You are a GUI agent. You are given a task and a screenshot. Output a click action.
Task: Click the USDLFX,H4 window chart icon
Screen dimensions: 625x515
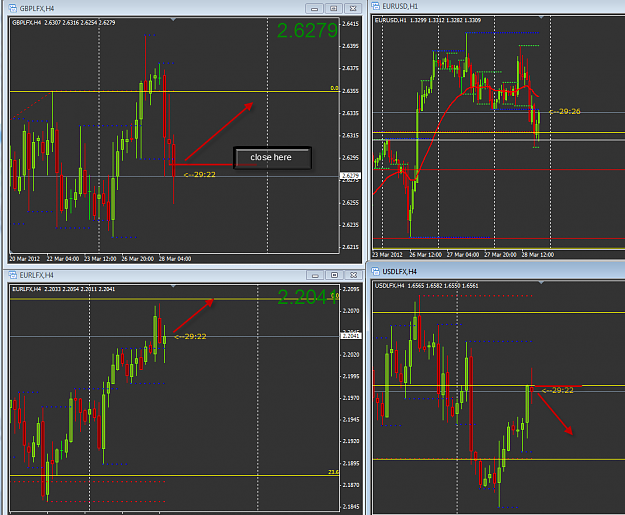click(375, 271)
